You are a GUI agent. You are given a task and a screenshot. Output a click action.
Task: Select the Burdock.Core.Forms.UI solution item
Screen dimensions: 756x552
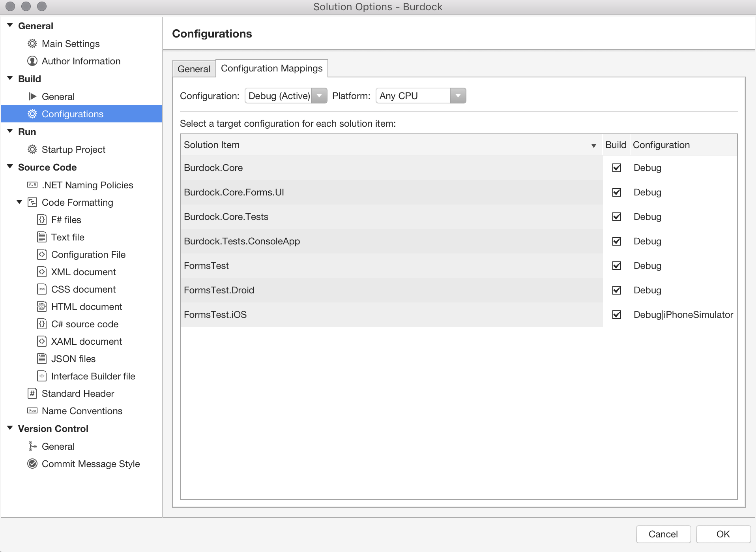(x=391, y=192)
